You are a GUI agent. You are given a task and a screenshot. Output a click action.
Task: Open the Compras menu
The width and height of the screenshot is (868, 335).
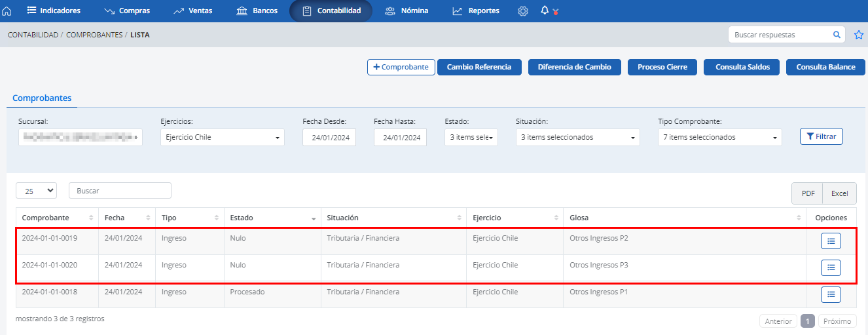127,11
